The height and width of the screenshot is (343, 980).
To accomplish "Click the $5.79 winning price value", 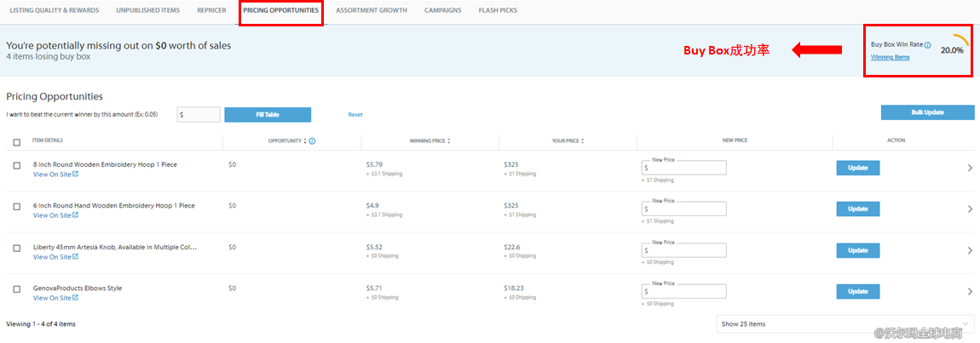I will (374, 165).
